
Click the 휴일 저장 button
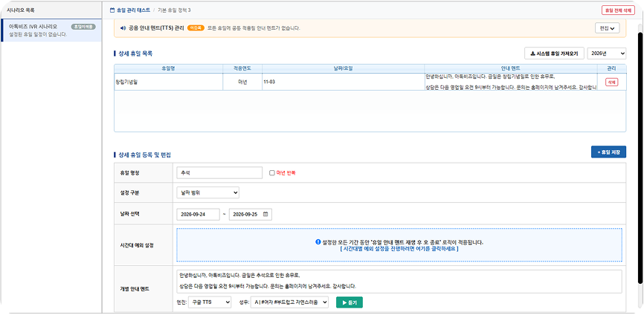(x=608, y=152)
